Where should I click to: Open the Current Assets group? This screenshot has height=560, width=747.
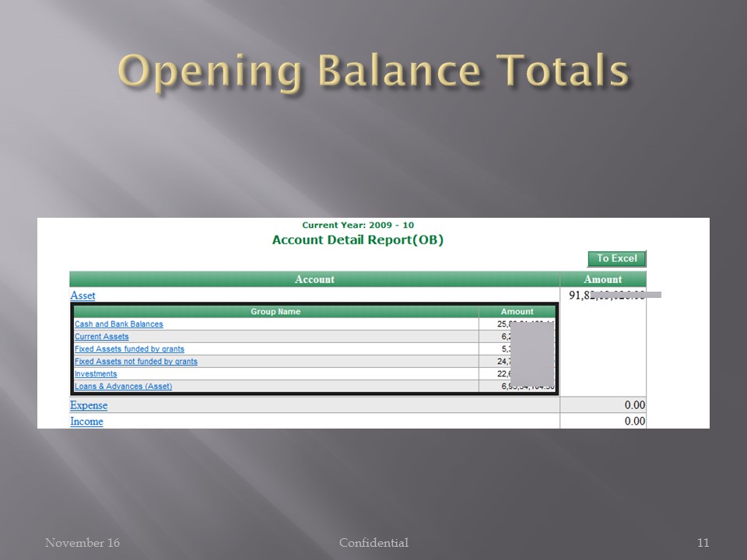(101, 336)
